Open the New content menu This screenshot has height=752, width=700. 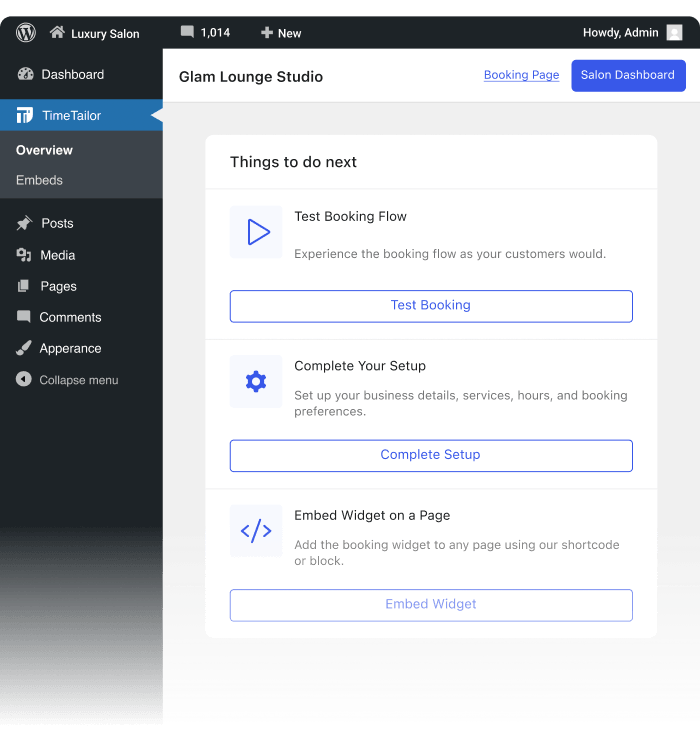[x=290, y=34]
